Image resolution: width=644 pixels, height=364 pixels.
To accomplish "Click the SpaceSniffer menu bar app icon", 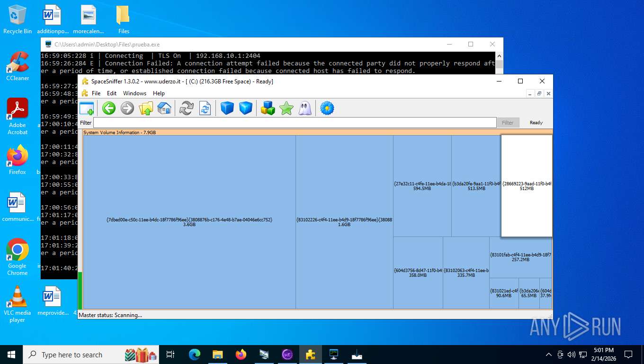I will point(85,93).
